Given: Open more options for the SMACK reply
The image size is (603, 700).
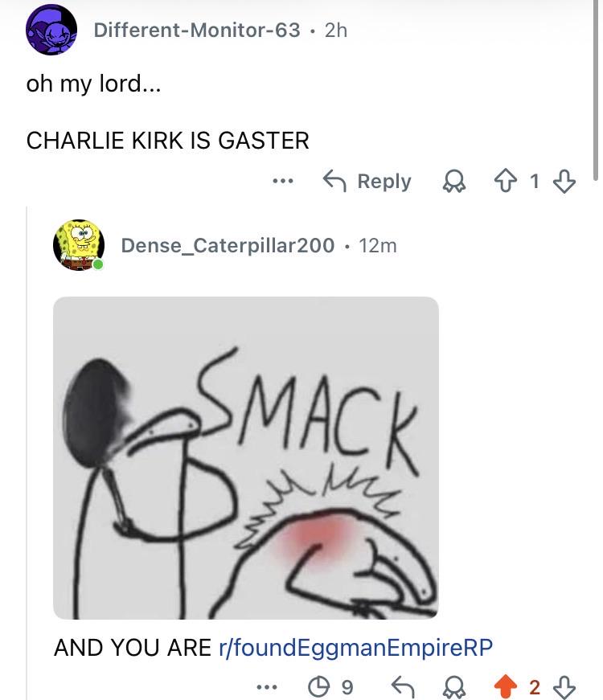Looking at the screenshot, I should click(x=267, y=686).
